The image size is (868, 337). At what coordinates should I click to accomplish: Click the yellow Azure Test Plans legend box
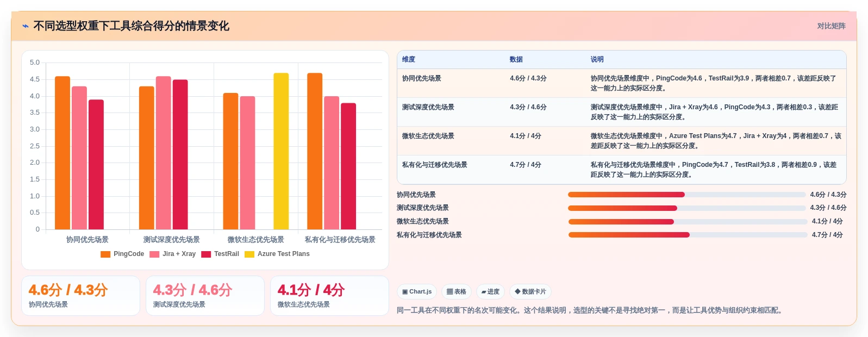click(249, 254)
